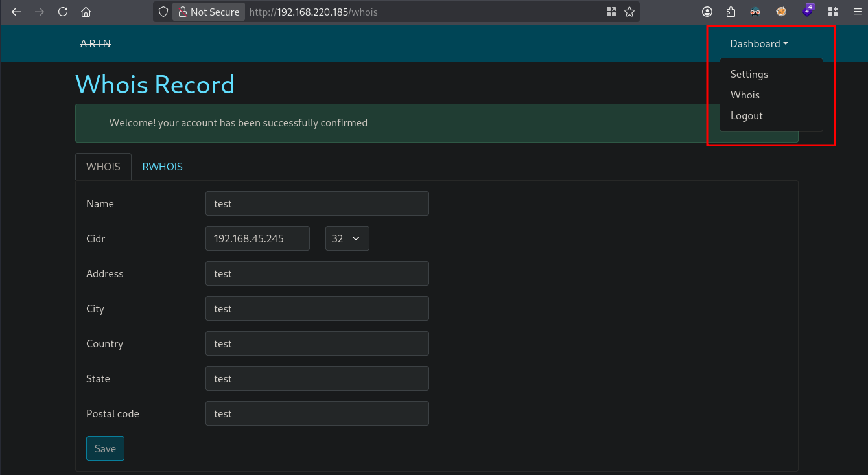Click the account confirmed welcome message
This screenshot has width=868, height=475.
[x=239, y=122]
